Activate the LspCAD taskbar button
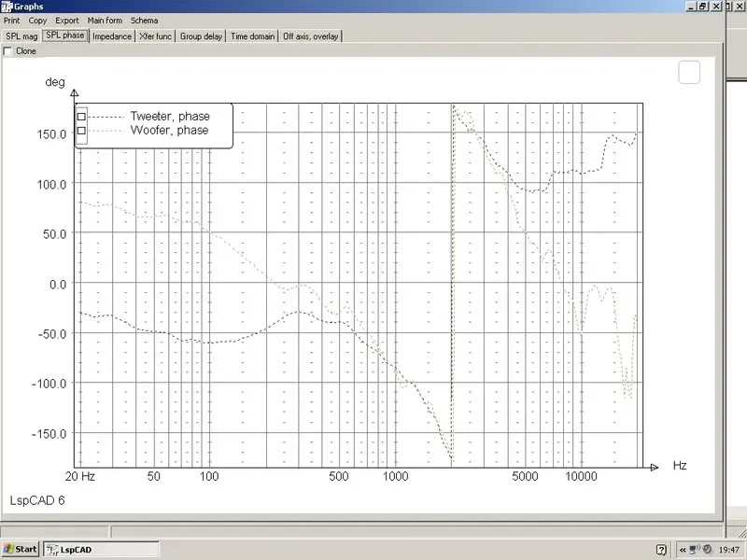 pos(101,550)
